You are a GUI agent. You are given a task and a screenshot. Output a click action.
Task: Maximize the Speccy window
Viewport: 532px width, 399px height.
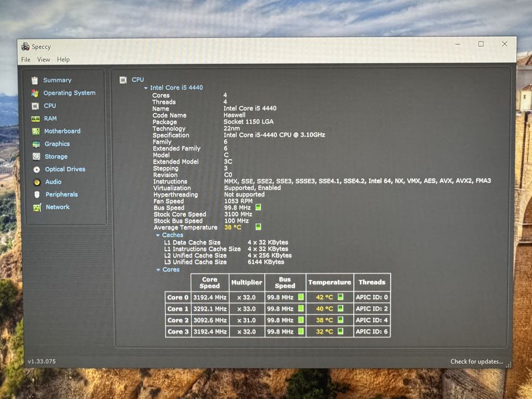point(481,44)
